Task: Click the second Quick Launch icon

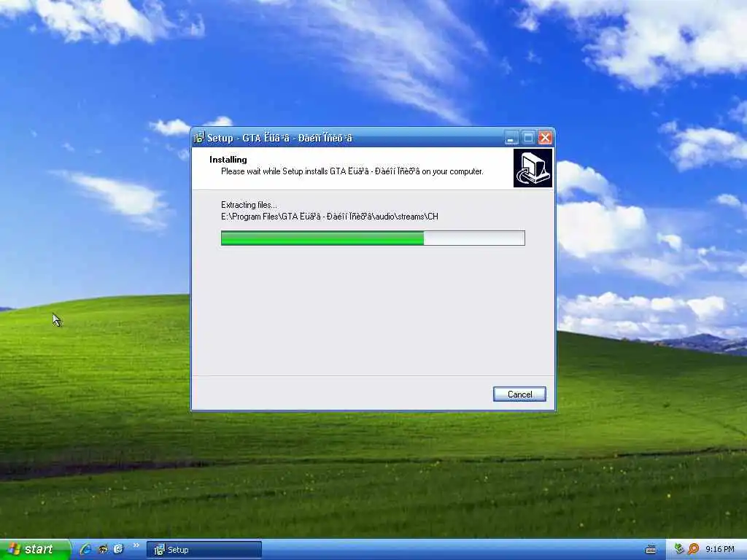Action: click(102, 549)
